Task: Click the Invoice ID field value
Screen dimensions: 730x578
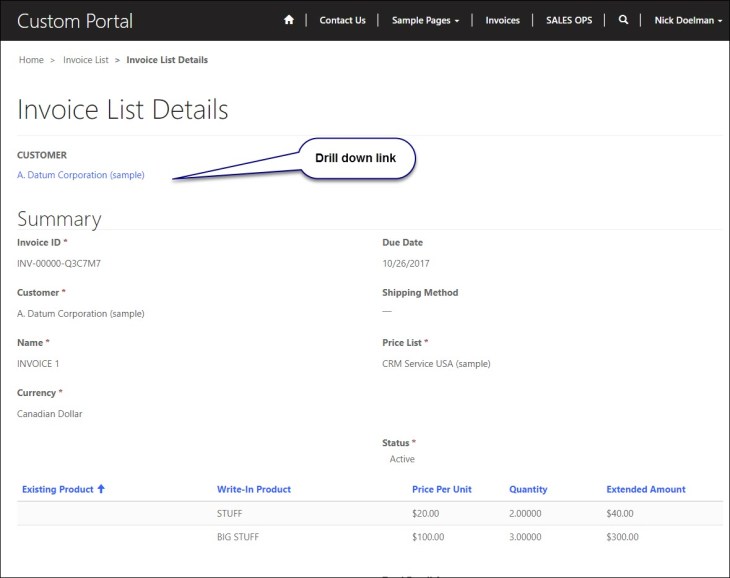Action: tap(59, 264)
